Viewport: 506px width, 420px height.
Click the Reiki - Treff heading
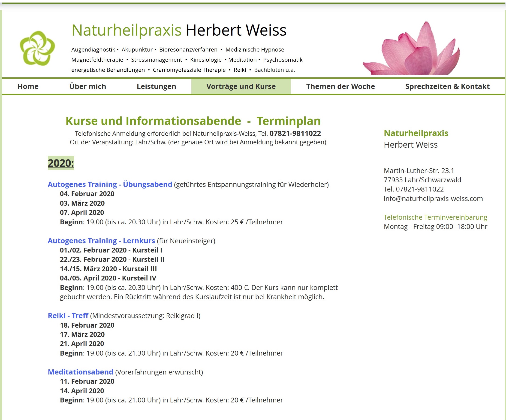pos(68,316)
